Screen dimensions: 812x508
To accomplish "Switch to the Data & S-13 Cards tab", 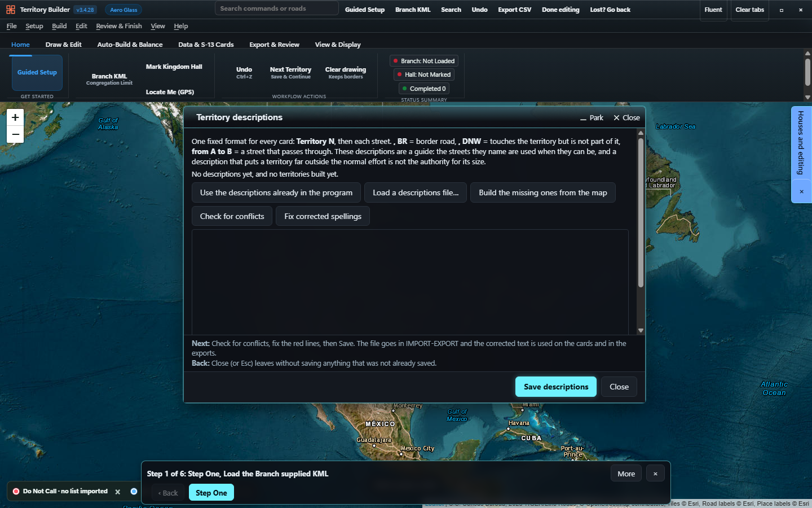I will pyautogui.click(x=206, y=45).
